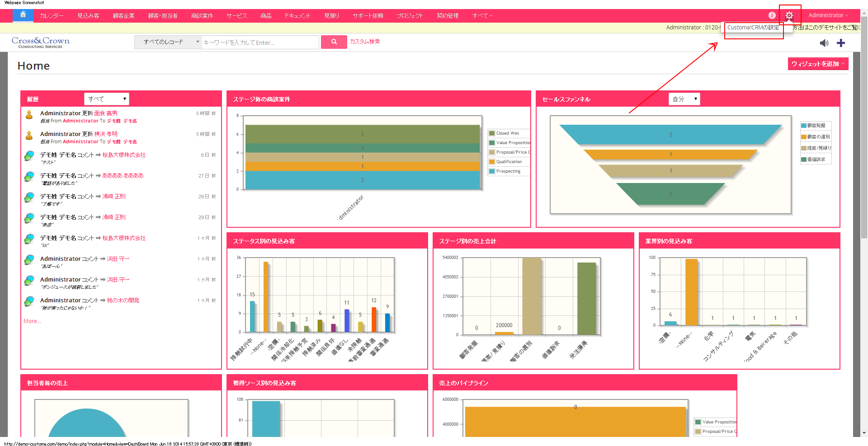This screenshot has width=868, height=446.
Task: Click the ウィジェットを追加 button
Action: click(x=817, y=64)
